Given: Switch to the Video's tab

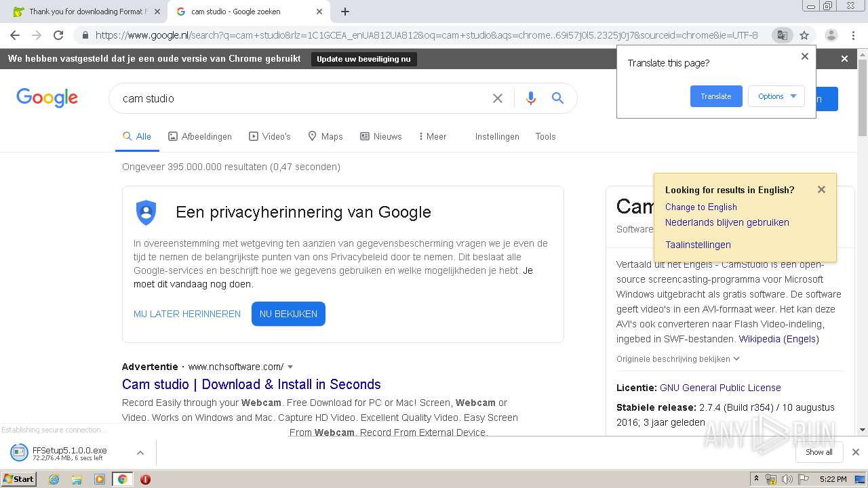Looking at the screenshot, I should point(270,136).
